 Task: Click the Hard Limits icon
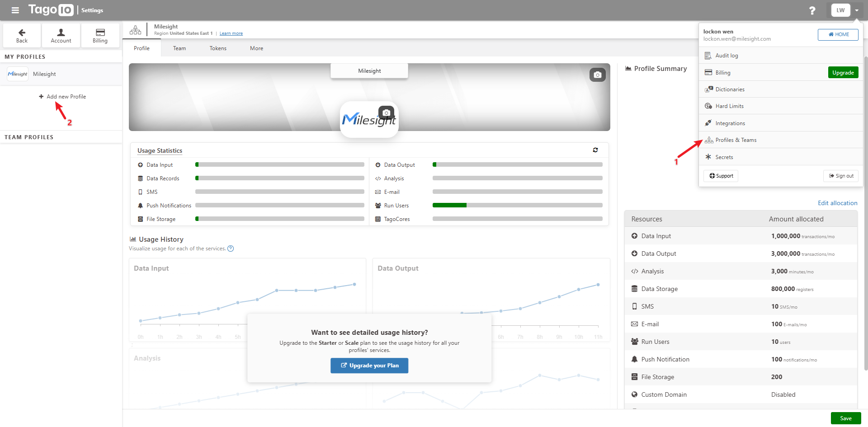(x=708, y=106)
